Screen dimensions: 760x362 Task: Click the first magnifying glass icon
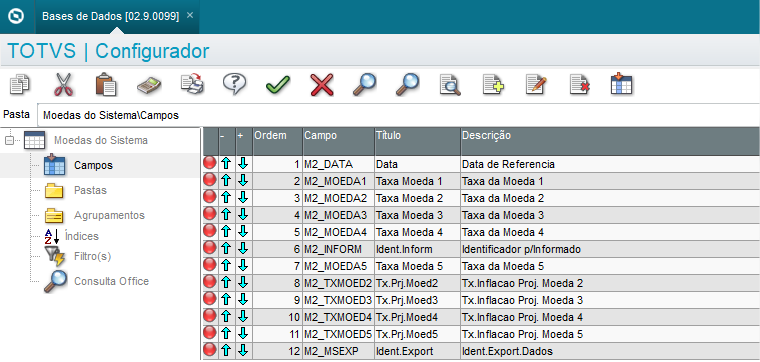point(364,84)
